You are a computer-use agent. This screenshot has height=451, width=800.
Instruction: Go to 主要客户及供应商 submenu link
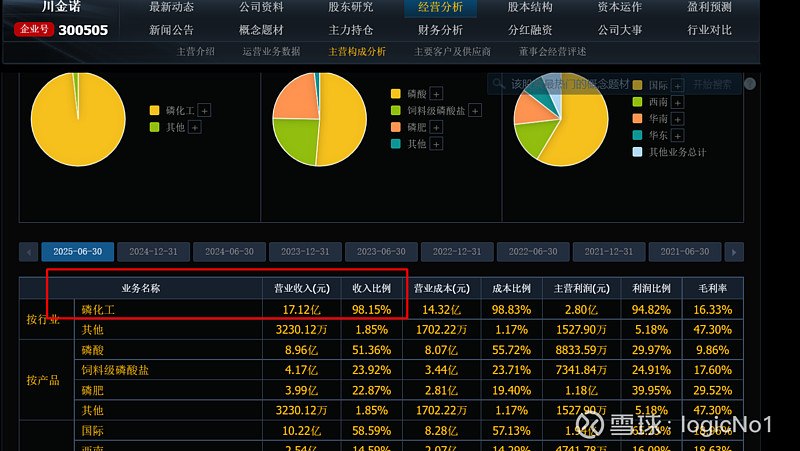tap(453, 52)
